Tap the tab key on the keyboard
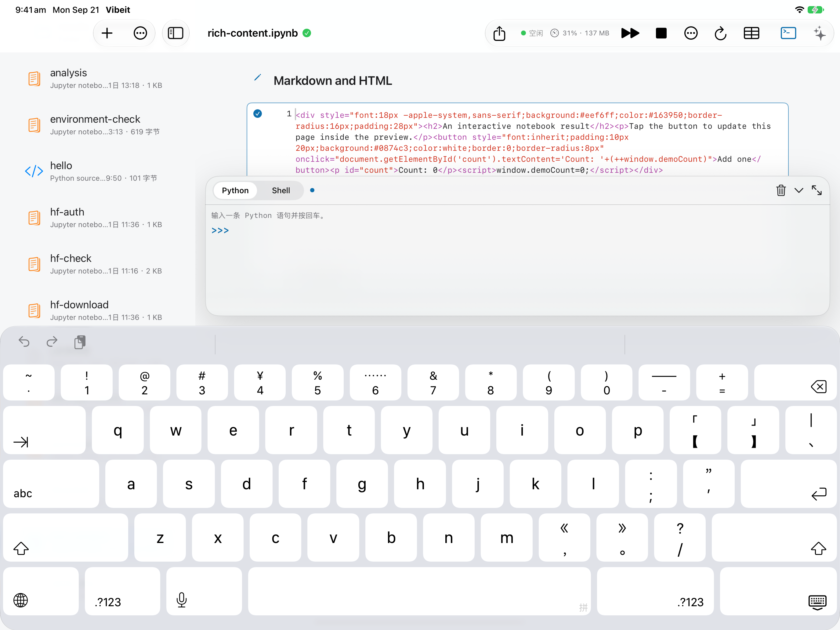Viewport: 840px width, 630px height. [x=45, y=430]
